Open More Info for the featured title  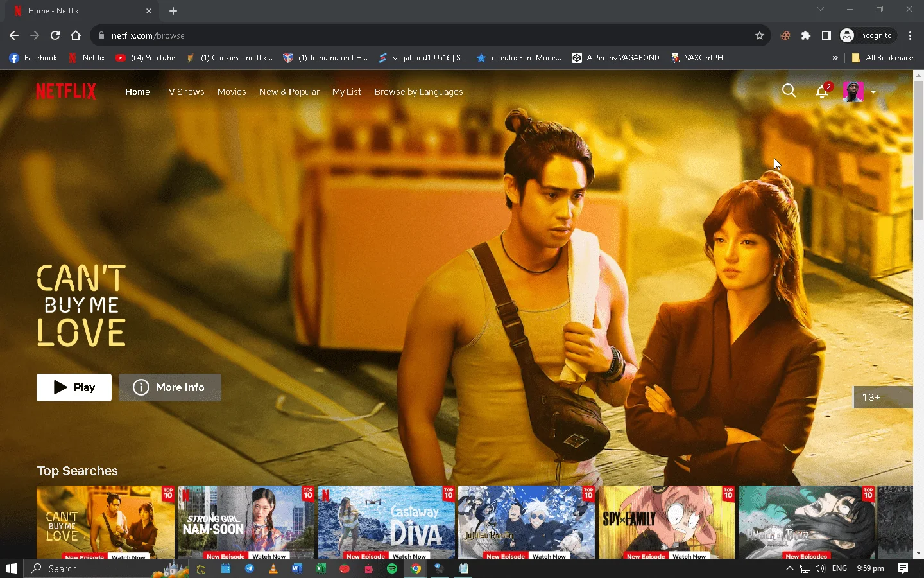170,387
